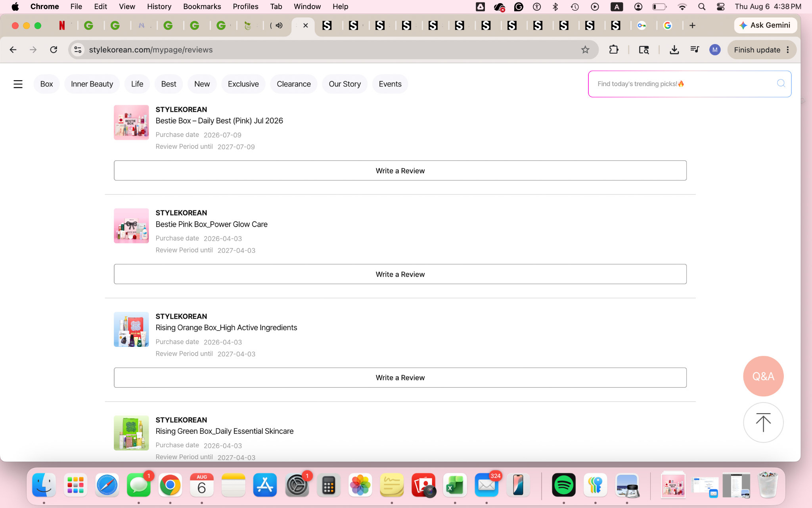Open Launchpad from the Dock
812x508 pixels.
pos(75,485)
